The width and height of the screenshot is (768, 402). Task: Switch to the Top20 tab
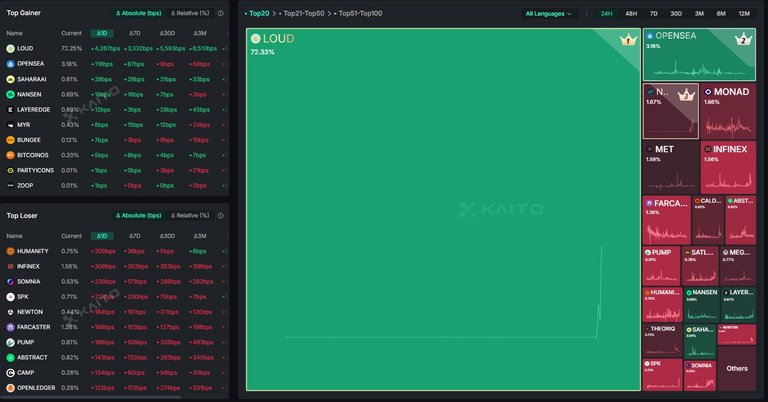tap(258, 14)
